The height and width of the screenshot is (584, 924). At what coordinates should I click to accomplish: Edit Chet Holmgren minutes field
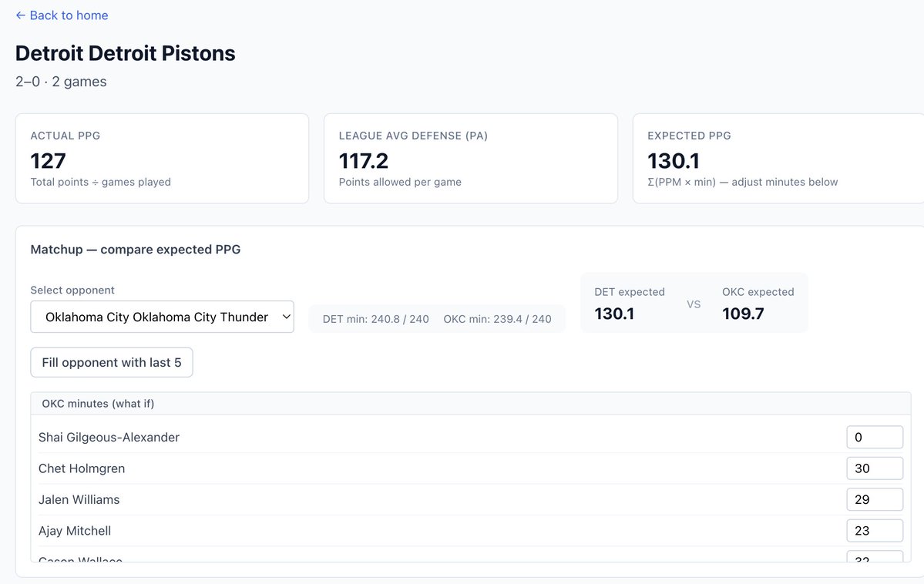pyautogui.click(x=875, y=468)
